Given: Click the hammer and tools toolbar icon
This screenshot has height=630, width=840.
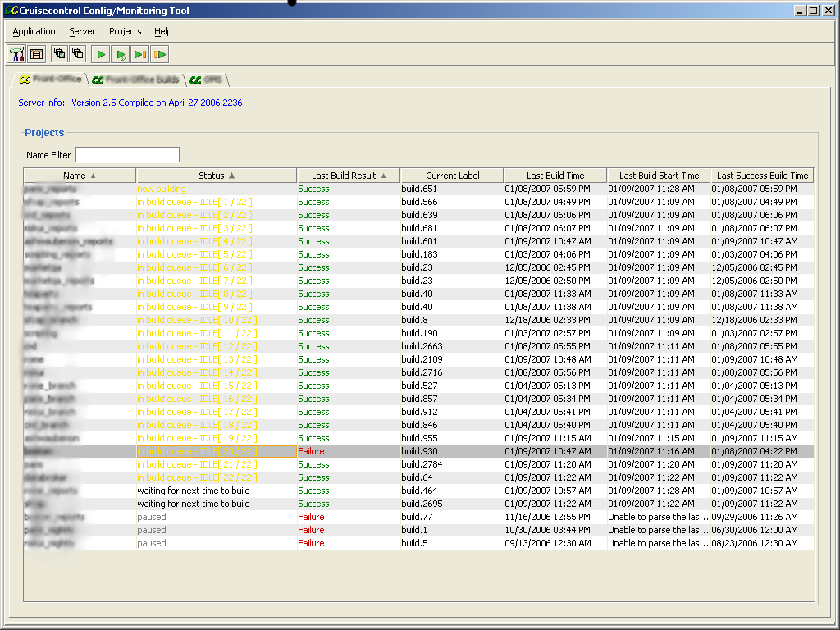Looking at the screenshot, I should 16,54.
